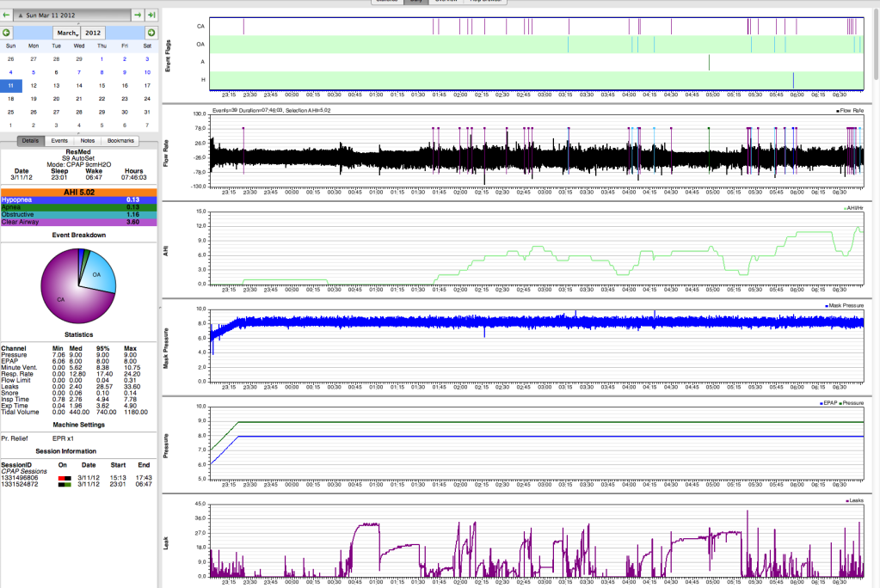The image size is (880, 588).
Task: Select March 12 in the calendar
Action: (34, 85)
